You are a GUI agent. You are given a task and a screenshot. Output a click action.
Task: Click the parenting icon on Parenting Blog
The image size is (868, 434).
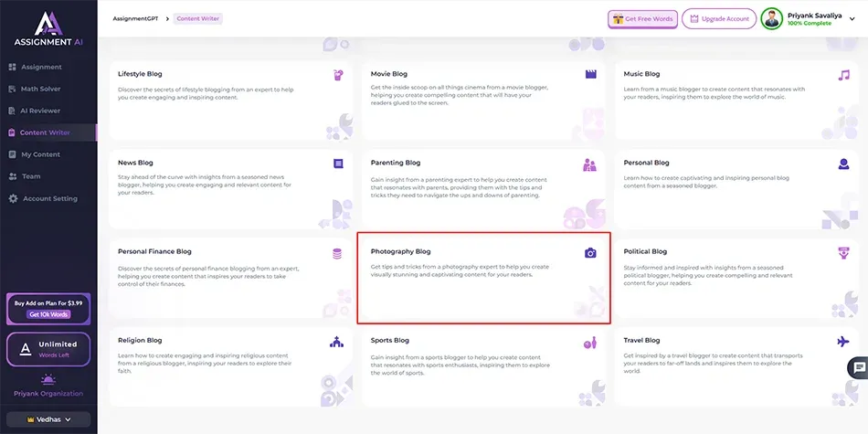(590, 164)
